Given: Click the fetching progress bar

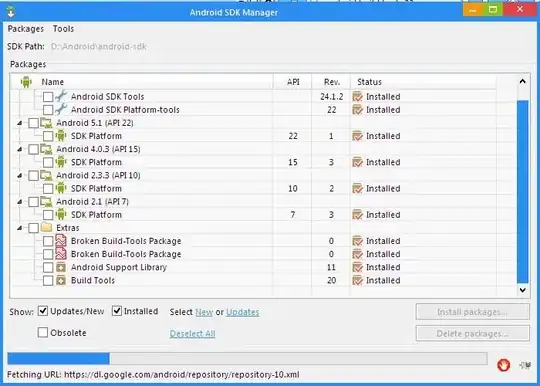Looking at the screenshot, I should (x=247, y=358).
